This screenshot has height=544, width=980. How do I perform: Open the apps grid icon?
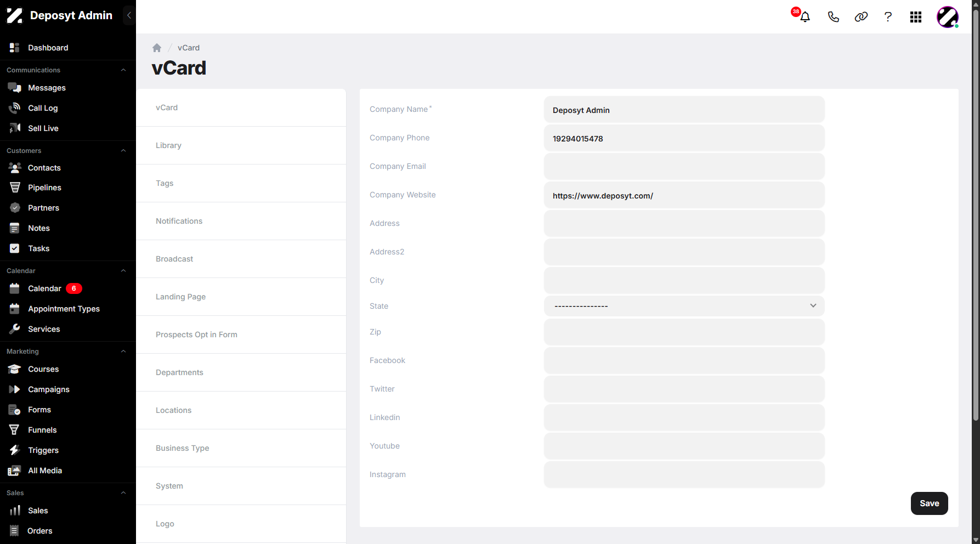916,17
